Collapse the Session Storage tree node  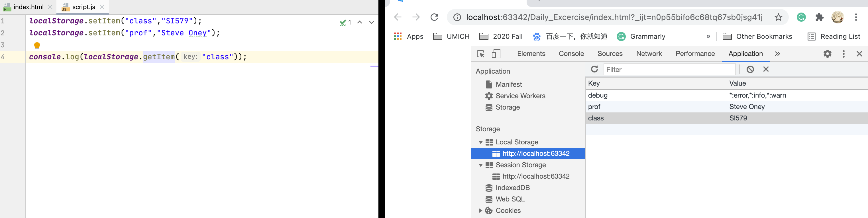[480, 165]
